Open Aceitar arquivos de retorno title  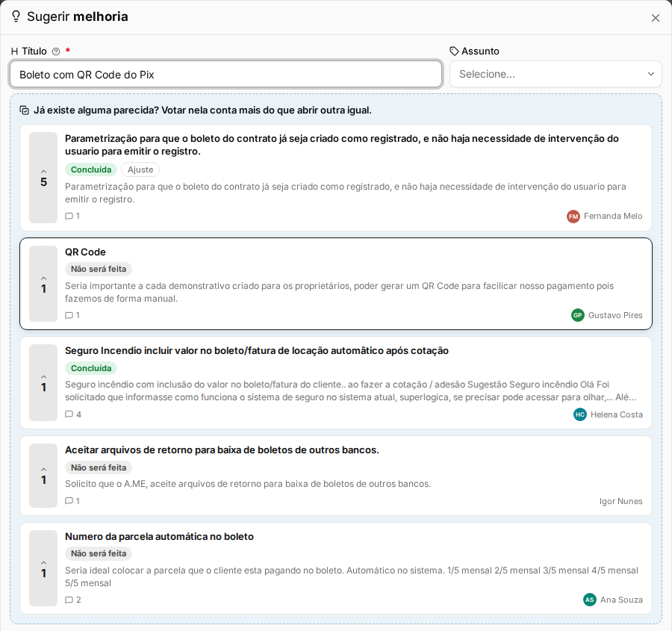[x=222, y=450]
